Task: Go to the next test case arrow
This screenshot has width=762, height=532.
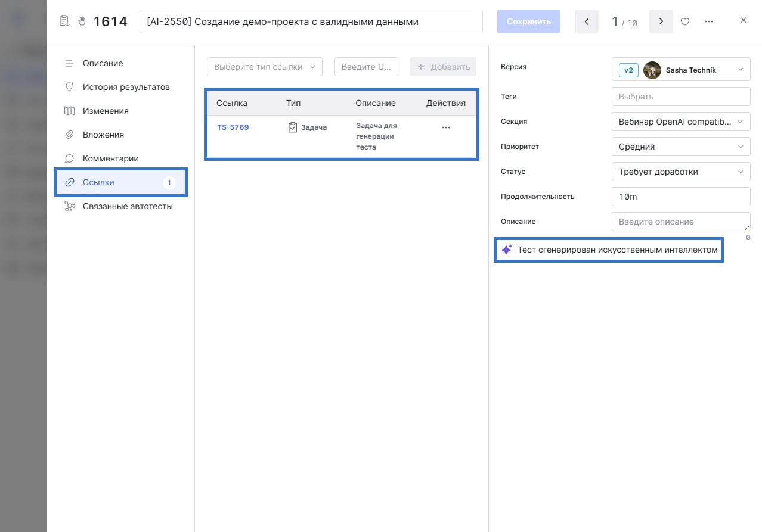Action: [x=661, y=22]
